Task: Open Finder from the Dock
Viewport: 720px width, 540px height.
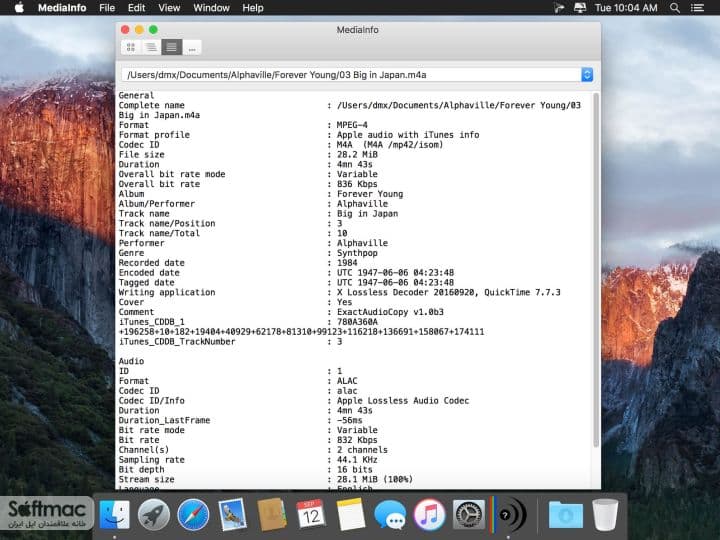Action: [x=114, y=514]
